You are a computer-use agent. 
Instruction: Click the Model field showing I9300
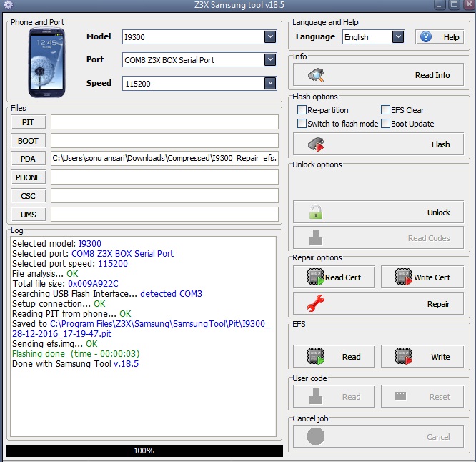tap(199, 36)
